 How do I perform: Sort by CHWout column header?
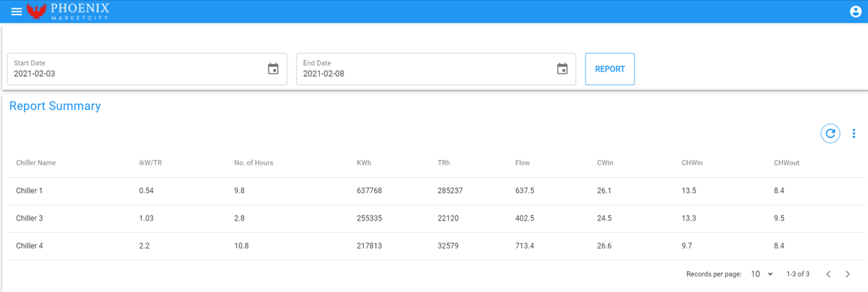coord(786,163)
